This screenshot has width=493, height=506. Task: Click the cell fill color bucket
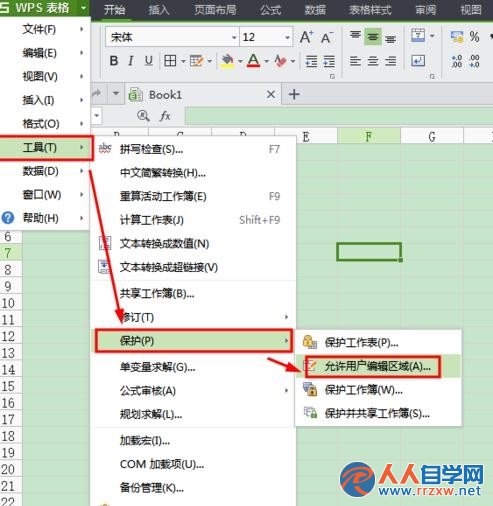click(x=227, y=61)
